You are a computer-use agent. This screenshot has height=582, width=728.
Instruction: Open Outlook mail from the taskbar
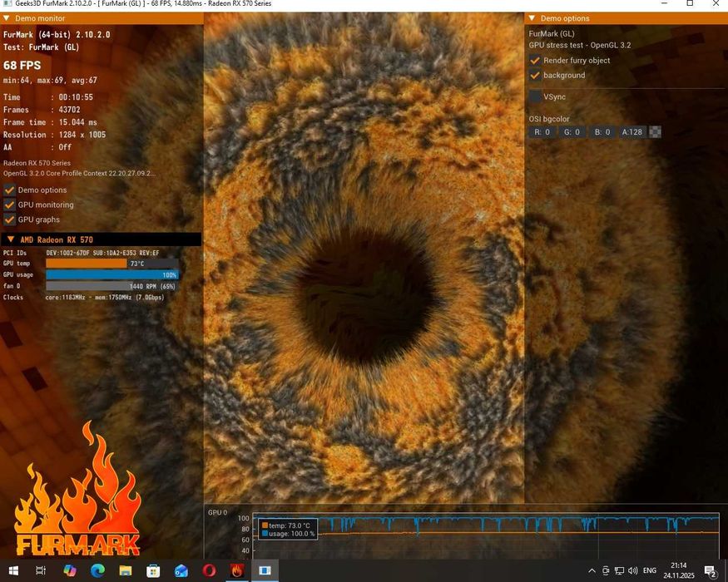click(181, 570)
